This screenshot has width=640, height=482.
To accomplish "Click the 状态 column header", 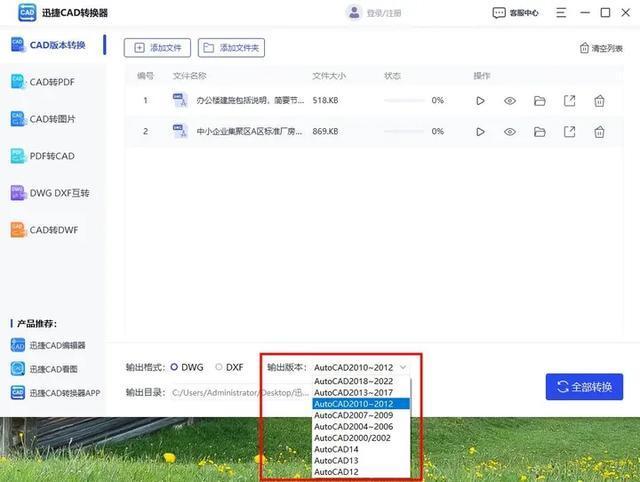I will point(392,76).
